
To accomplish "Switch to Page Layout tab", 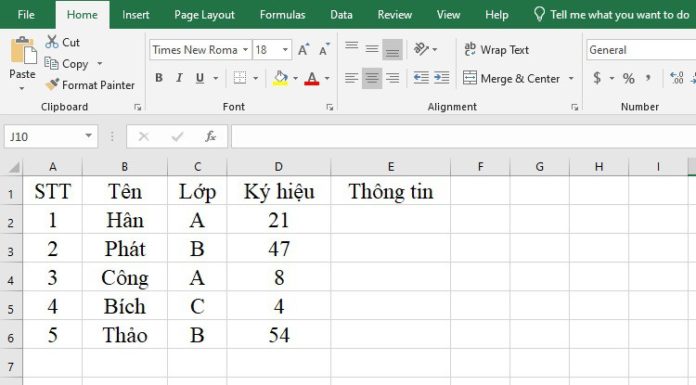I will [x=204, y=15].
